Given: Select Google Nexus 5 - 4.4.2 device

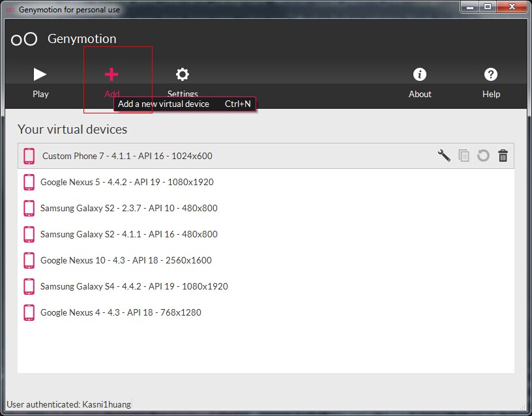Looking at the screenshot, I should [126, 182].
